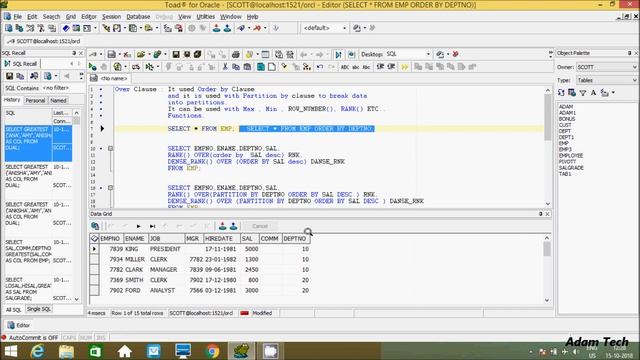Select the row marker for MILLER row
The height and width of the screenshot is (360, 640).
tap(94, 259)
